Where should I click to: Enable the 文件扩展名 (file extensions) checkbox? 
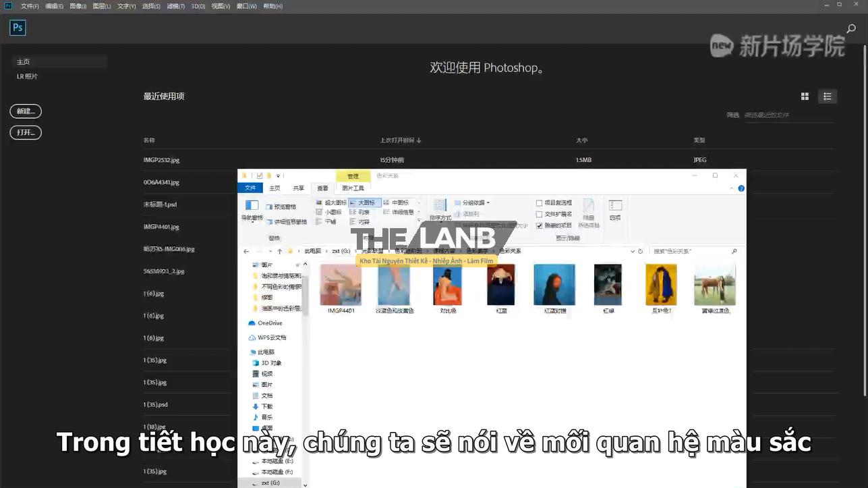[539, 213]
